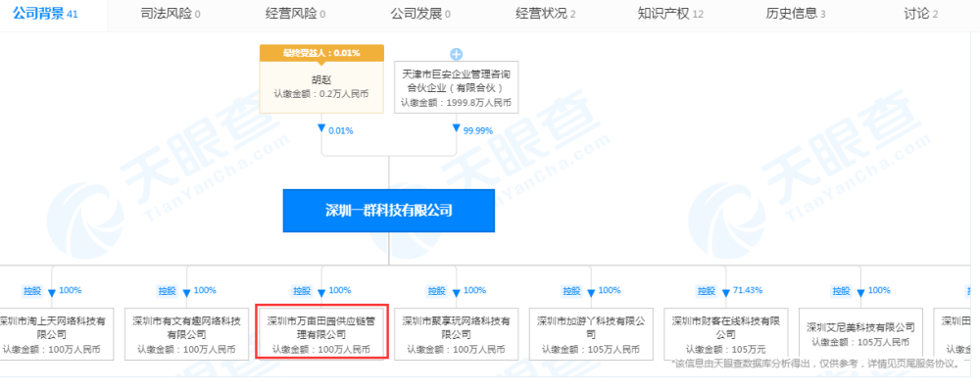Click 100% label above 深圳艾尼美科技
This screenshot has width=980, height=391.
tap(879, 290)
